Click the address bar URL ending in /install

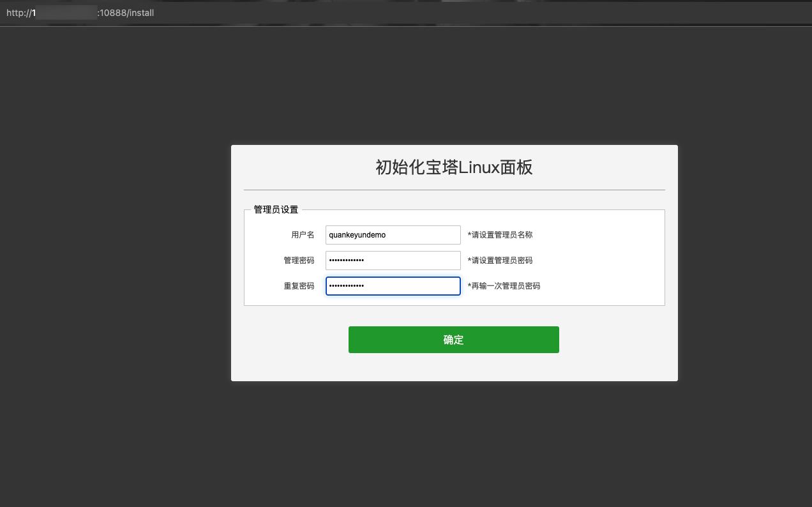point(80,13)
